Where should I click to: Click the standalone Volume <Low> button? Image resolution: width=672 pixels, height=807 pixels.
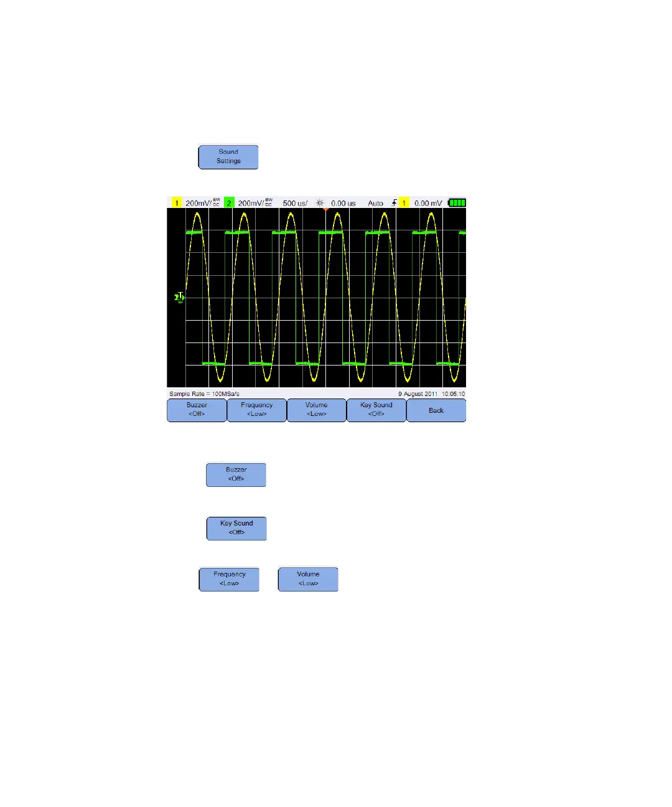(x=308, y=579)
